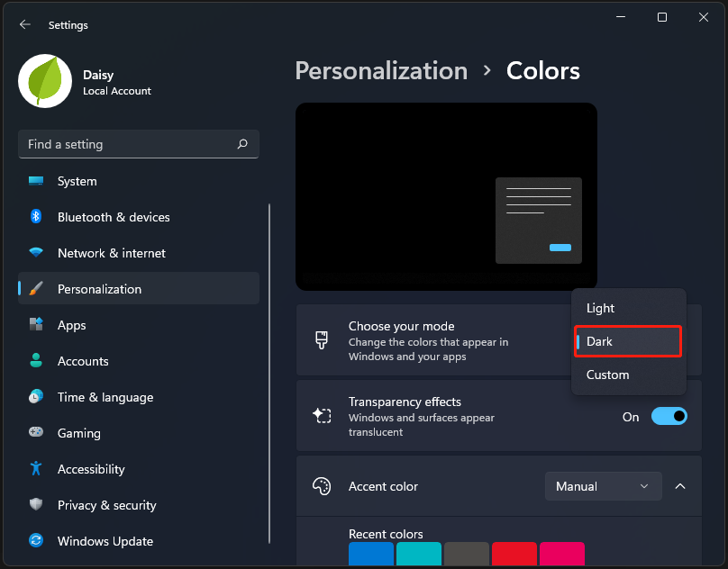Viewport: 728px width, 569px height.
Task: Select Light from the mode list
Action: [600, 308]
